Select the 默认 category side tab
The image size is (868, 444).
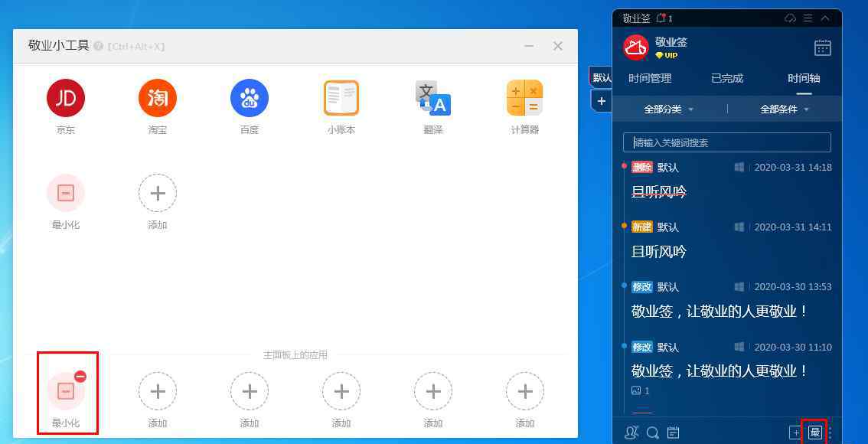[601, 78]
